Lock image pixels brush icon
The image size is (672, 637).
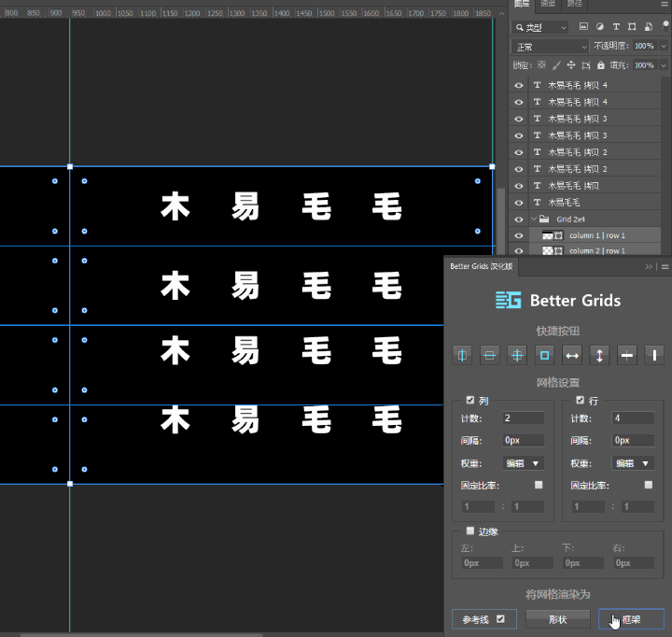pos(556,65)
